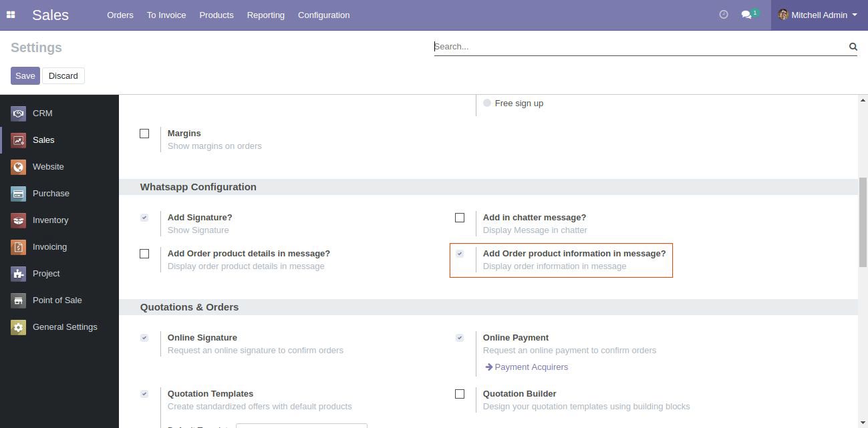Open the Reporting menu

(x=265, y=15)
